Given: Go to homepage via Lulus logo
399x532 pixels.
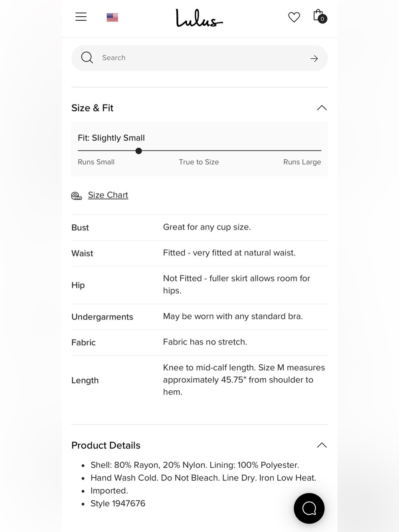Looking at the screenshot, I should click(199, 18).
